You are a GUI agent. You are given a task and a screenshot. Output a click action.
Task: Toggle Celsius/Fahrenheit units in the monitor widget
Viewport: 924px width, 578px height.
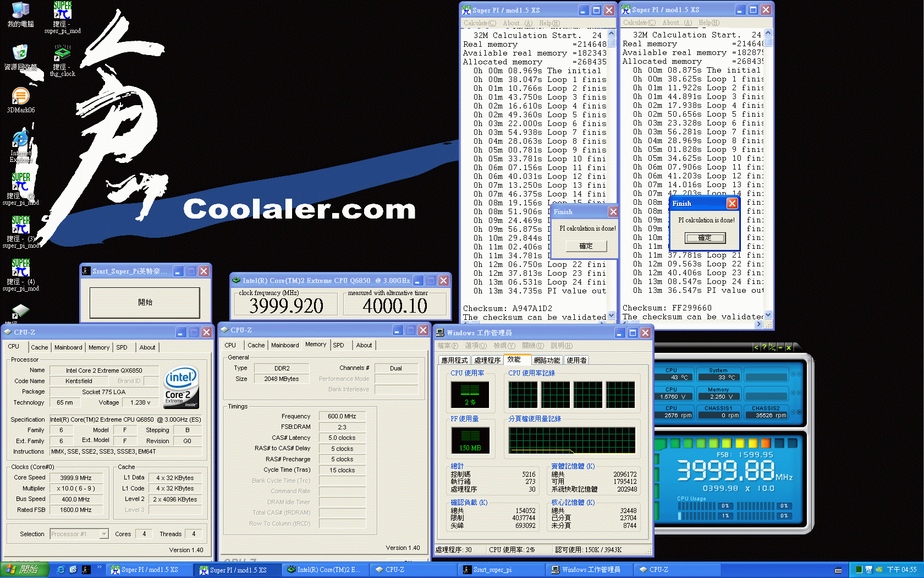[x=772, y=347]
